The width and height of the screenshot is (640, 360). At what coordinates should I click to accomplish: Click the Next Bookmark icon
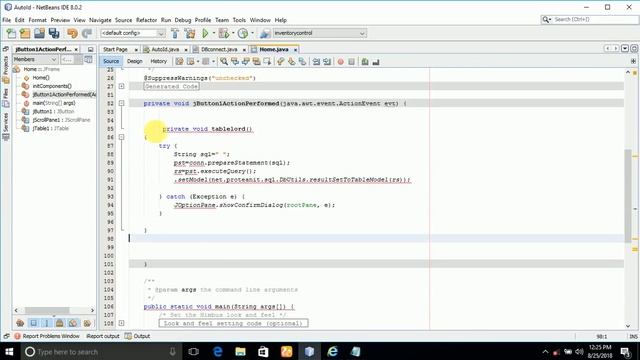pos(291,62)
